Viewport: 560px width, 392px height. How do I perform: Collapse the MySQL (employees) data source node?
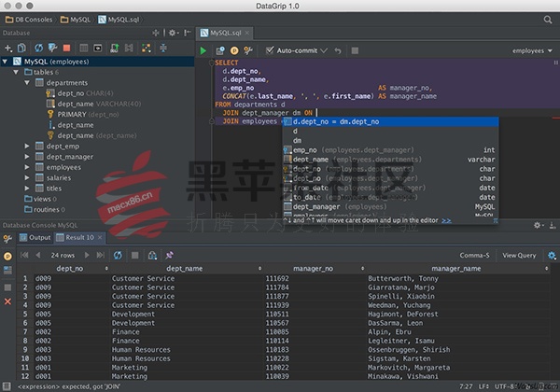coord(5,62)
